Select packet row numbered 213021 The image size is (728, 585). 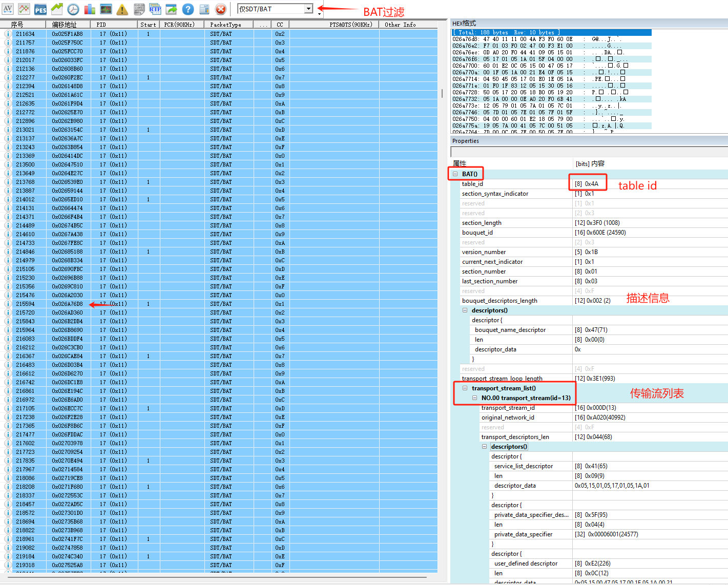219,130
